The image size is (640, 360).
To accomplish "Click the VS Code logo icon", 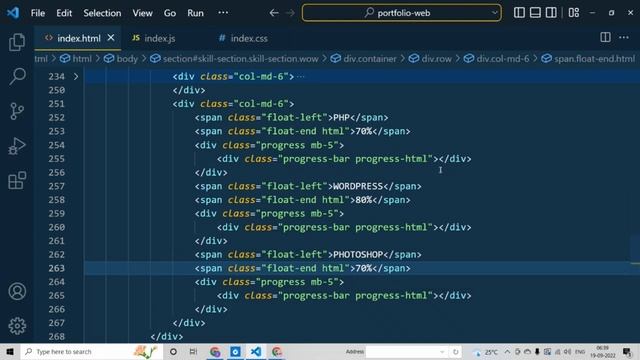I will [x=13, y=13].
